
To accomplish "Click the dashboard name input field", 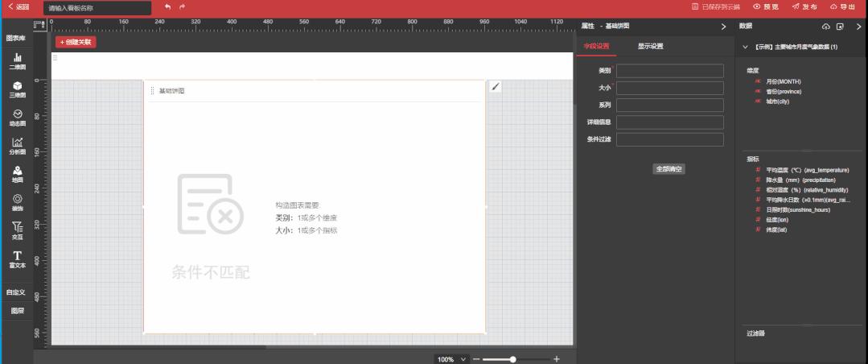I will [x=97, y=8].
